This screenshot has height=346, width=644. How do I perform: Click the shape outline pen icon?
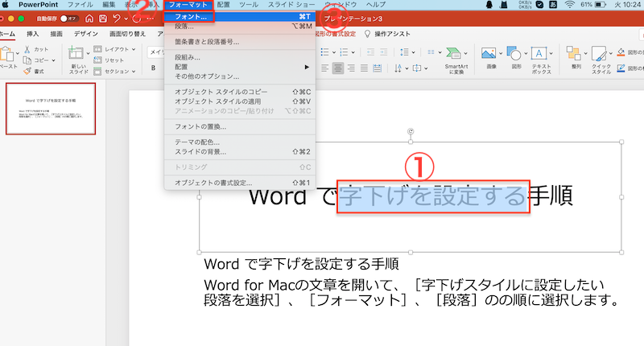(x=621, y=68)
